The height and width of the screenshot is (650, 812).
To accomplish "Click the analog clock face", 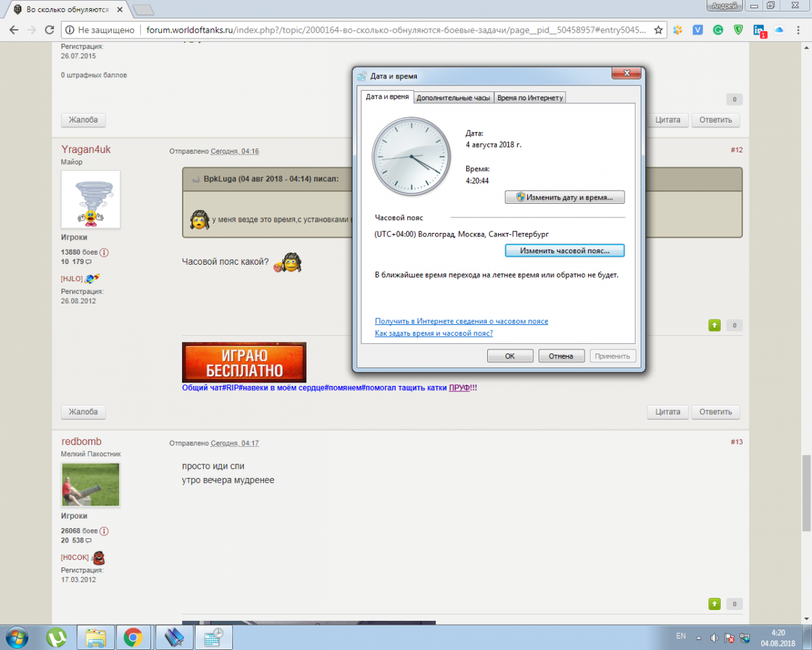I will click(411, 156).
